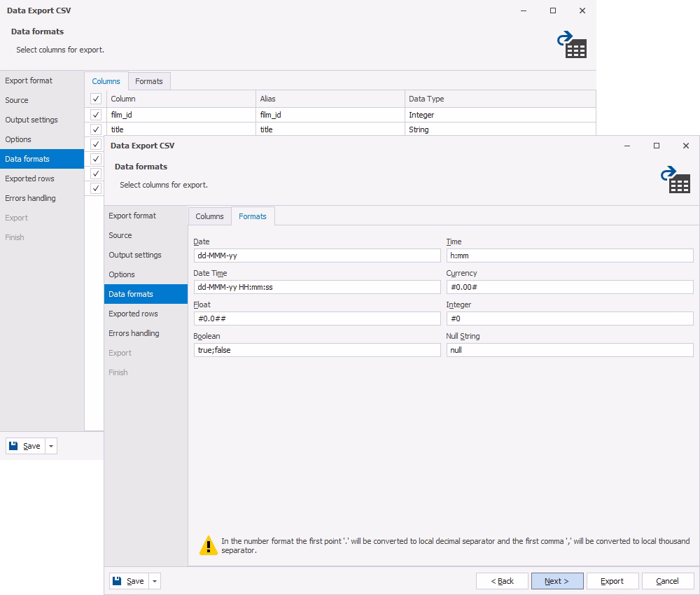Click the Save button in front window
The image size is (700, 595).
129,581
